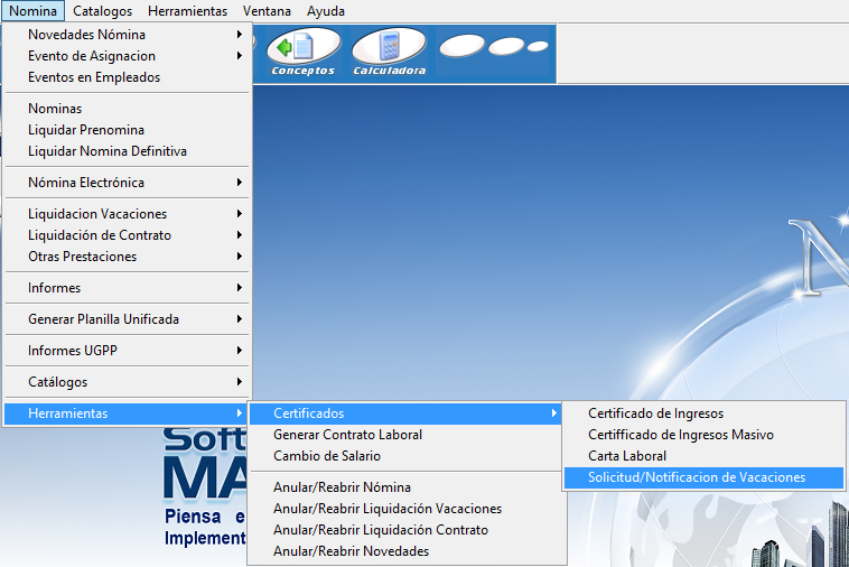Expand Evento de Asignacion submenu
The width and height of the screenshot is (849, 567).
tap(127, 56)
